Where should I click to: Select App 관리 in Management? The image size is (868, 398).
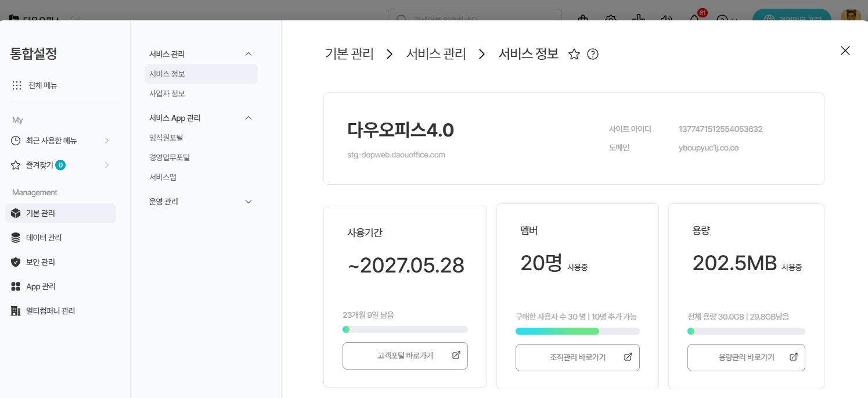point(41,286)
